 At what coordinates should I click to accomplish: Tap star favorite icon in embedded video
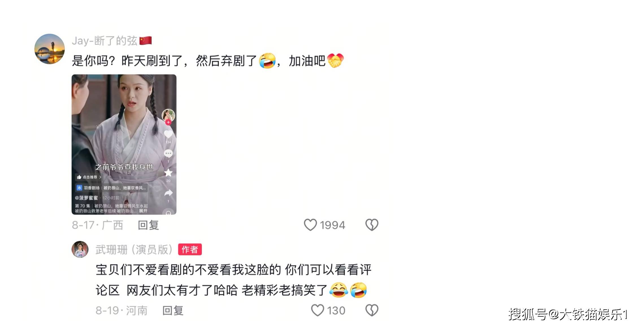[x=168, y=173]
